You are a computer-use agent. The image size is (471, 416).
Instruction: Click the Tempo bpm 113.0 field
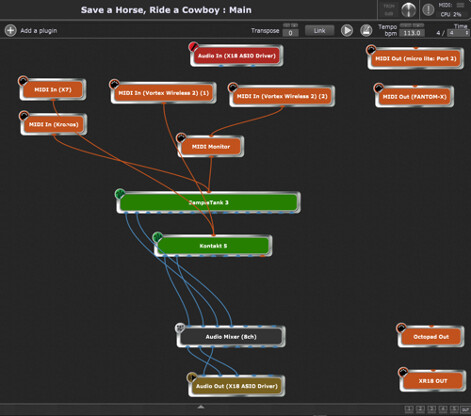(412, 33)
